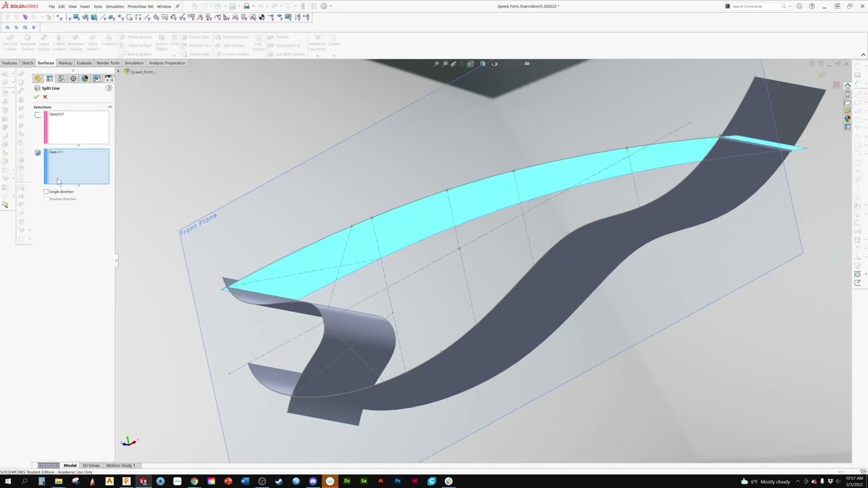Screen dimensions: 868x488
Task: Select Speed_Form part in flyout tree
Action: coord(140,72)
